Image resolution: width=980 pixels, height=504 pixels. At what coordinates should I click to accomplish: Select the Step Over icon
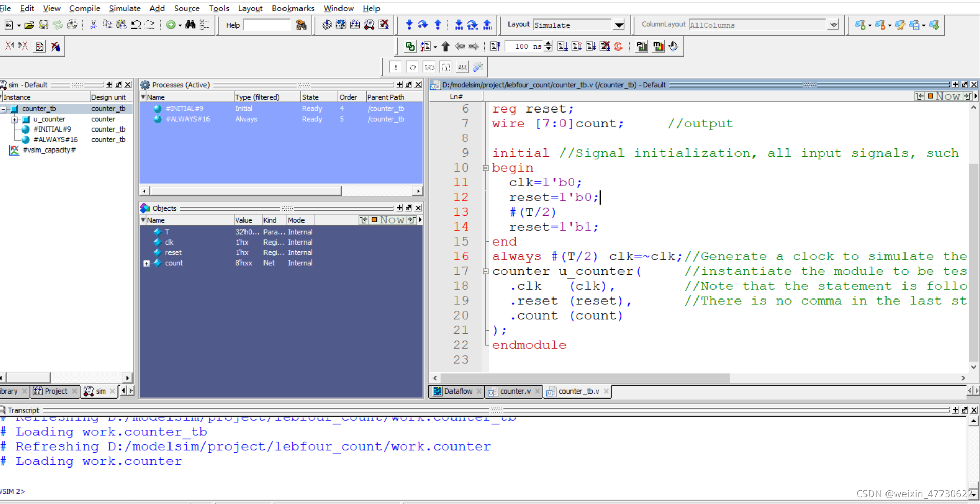(x=423, y=24)
